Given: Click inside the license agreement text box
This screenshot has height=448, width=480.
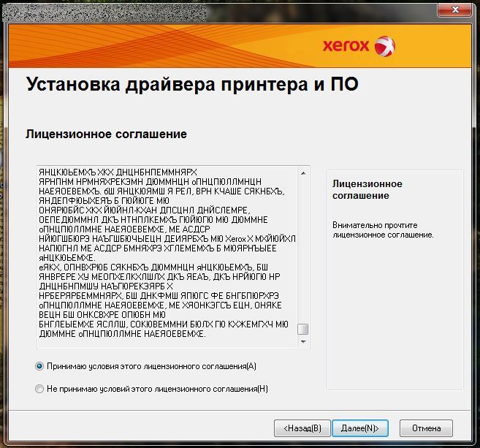Looking at the screenshot, I should pyautogui.click(x=167, y=256).
